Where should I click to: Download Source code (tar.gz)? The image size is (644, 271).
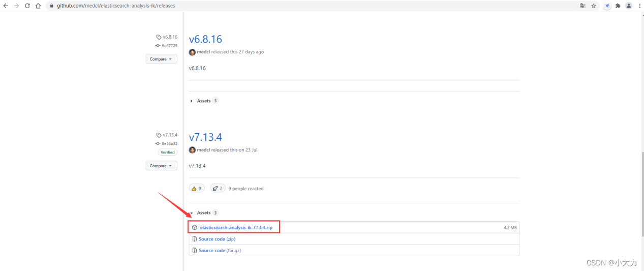coord(220,251)
